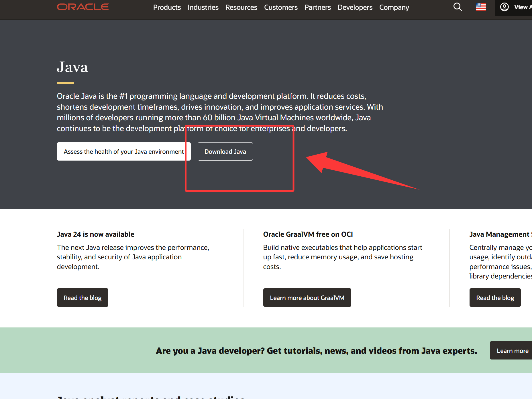Click the Oracle Java intro paragraph

click(x=220, y=112)
